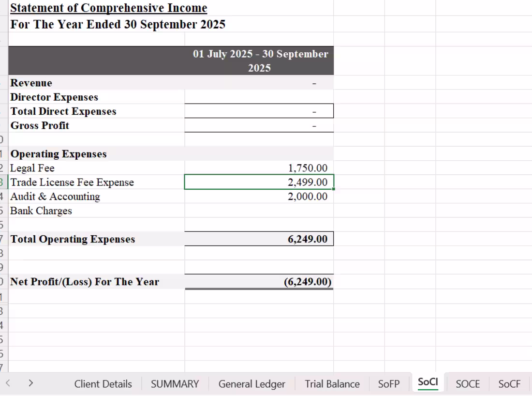The image size is (532, 396).
Task: Click the Bank Charges label cell
Action: pos(97,211)
